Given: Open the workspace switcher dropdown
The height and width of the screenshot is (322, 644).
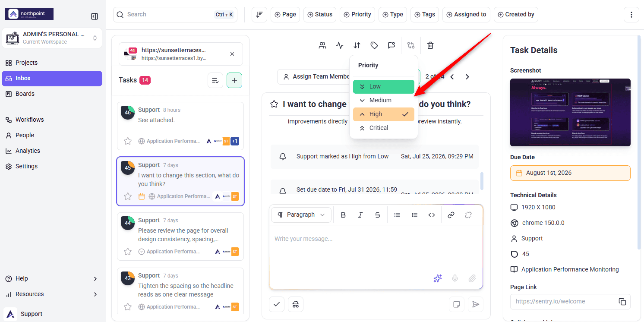Looking at the screenshot, I should [52, 38].
